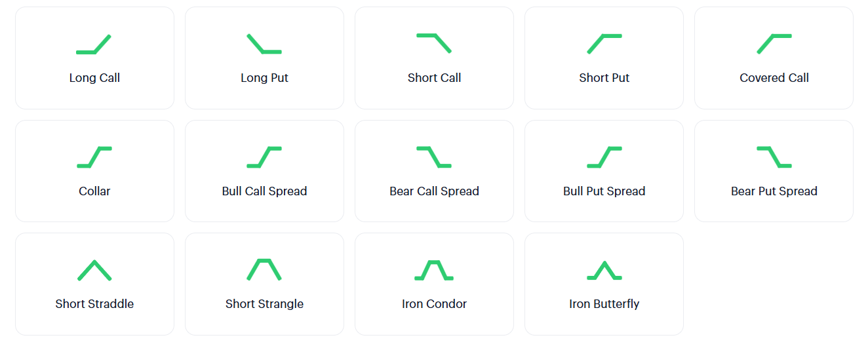Select the Short Call payoff icon

[434, 43]
